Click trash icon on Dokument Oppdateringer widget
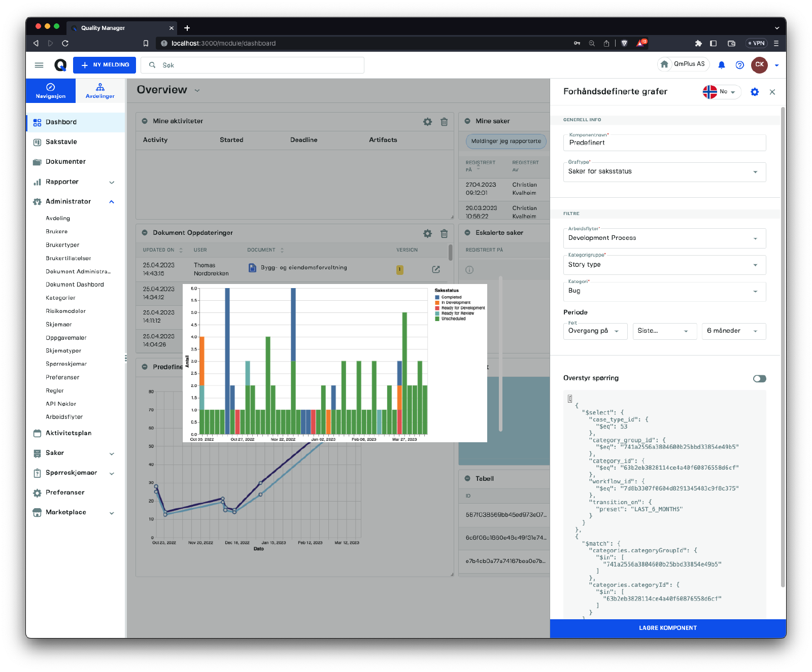This screenshot has width=812, height=672. pos(444,233)
